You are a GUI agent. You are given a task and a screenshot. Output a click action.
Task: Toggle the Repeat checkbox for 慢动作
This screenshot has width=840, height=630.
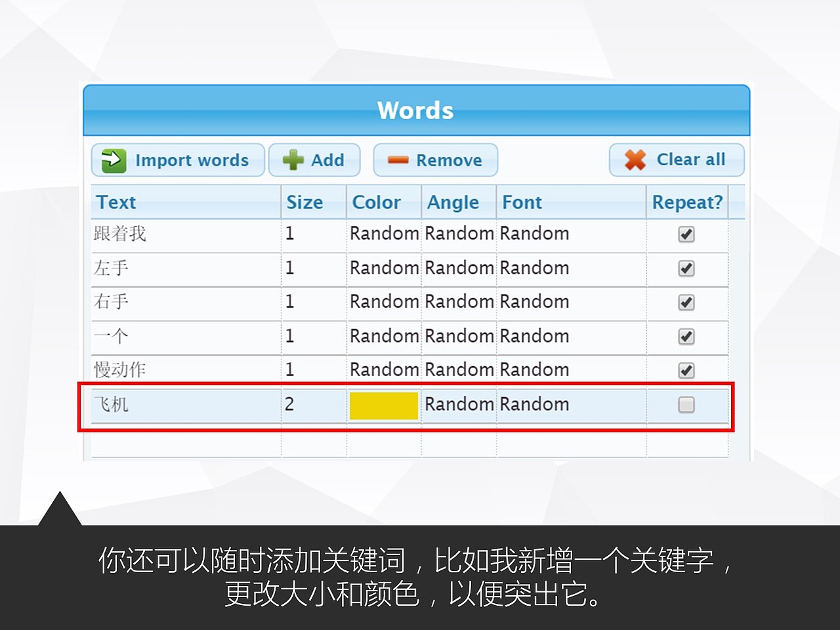(x=686, y=370)
